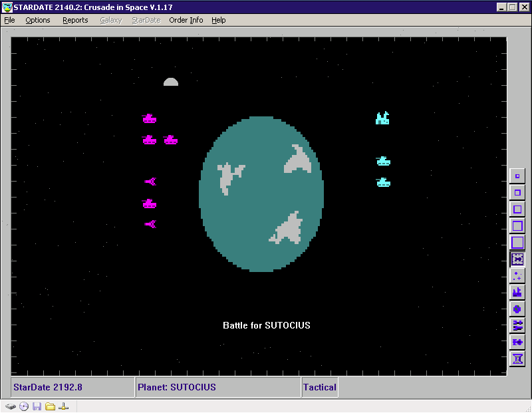Choose the middle-sized square zoom button
Screen dimensions: 532x413
point(517,209)
